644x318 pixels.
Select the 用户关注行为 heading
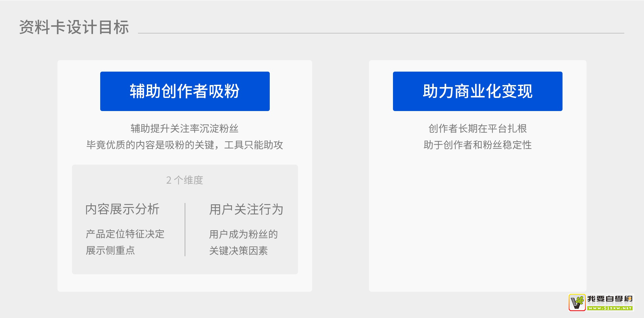[x=246, y=210]
